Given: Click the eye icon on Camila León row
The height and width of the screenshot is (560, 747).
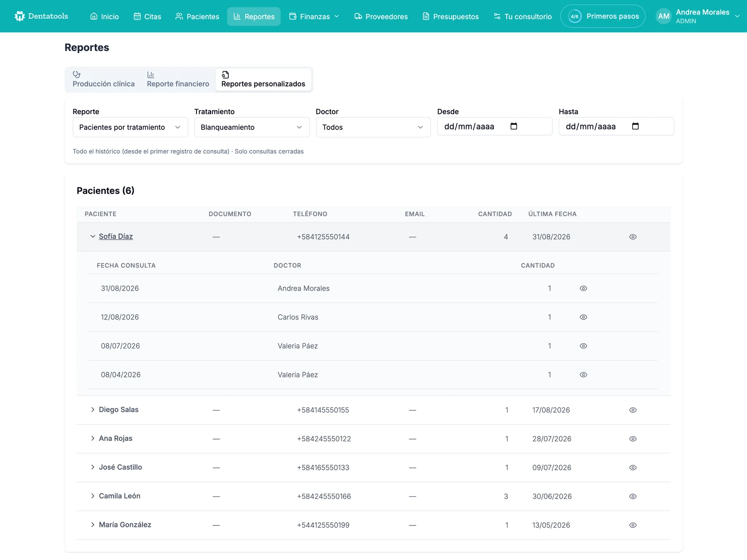Looking at the screenshot, I should pyautogui.click(x=633, y=496).
